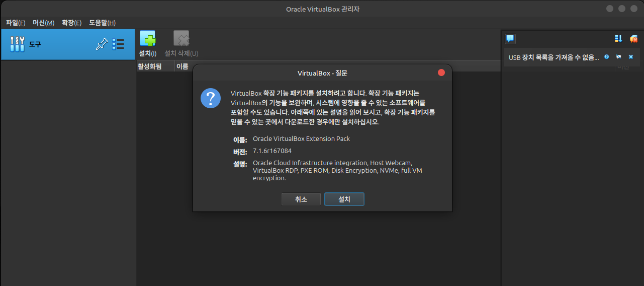Click the green plus Install (설치) extension icon
The image size is (644, 286).
click(148, 39)
